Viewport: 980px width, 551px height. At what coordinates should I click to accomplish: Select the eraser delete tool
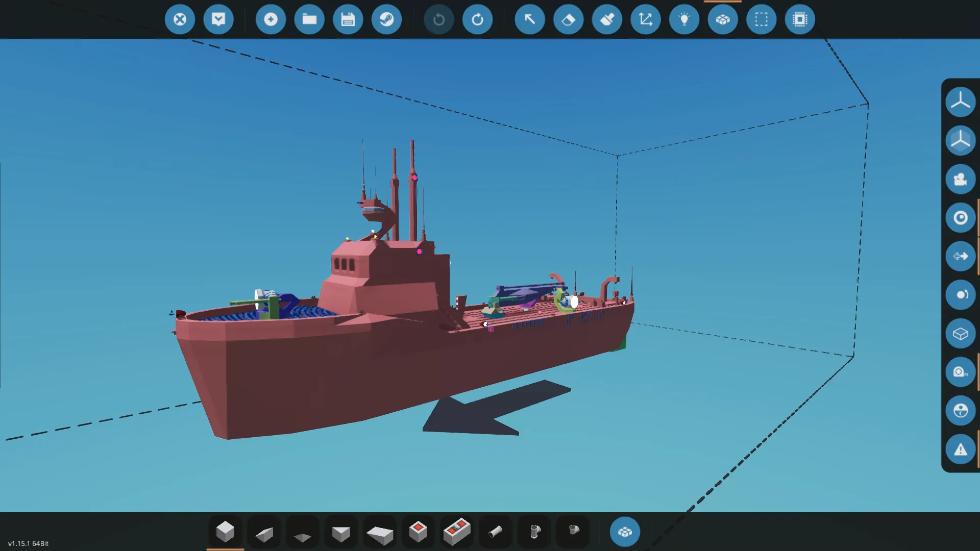pyautogui.click(x=568, y=19)
